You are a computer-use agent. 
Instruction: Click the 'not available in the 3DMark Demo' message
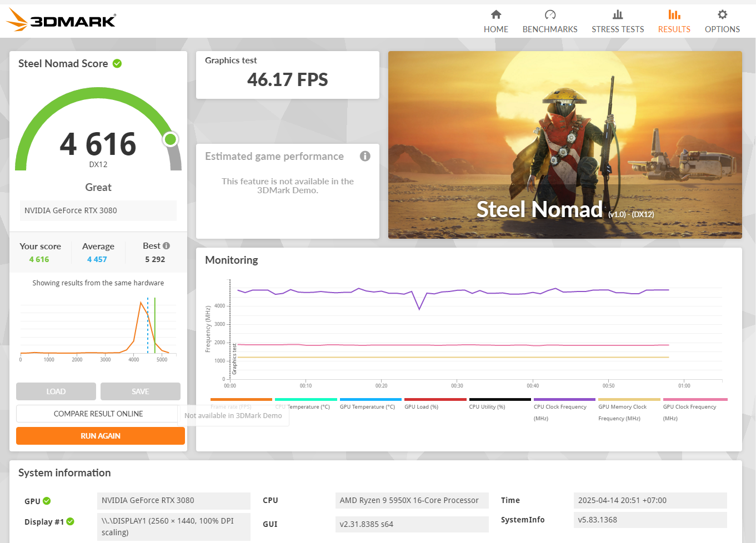[288, 185]
